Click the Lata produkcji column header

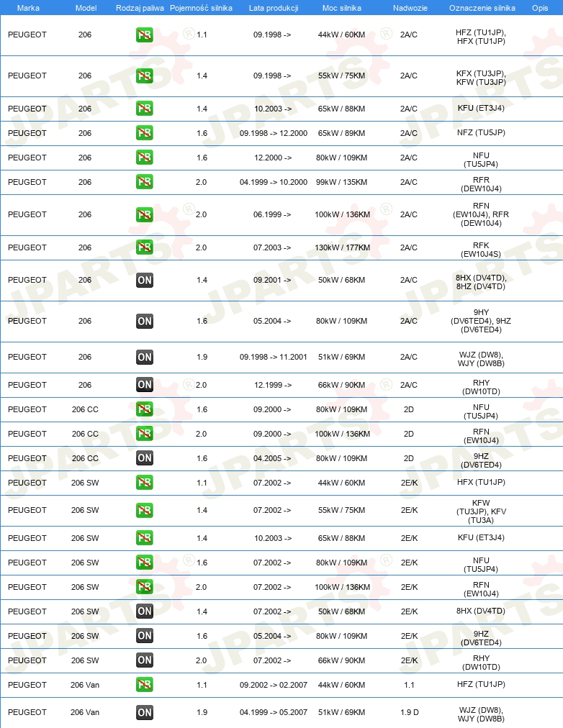[274, 8]
